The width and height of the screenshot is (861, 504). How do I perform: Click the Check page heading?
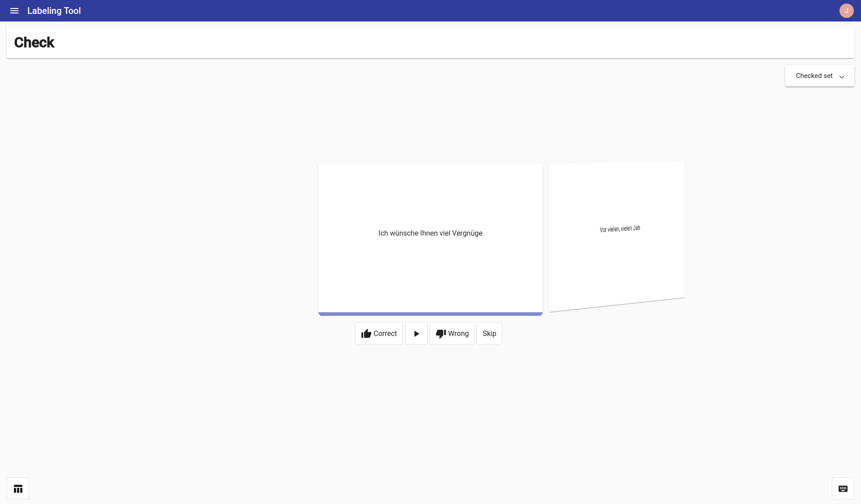(34, 42)
